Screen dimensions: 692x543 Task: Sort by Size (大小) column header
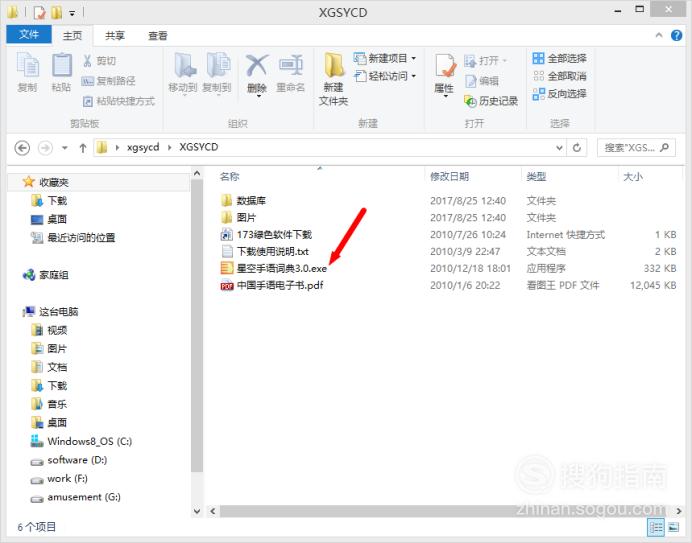[x=632, y=177]
